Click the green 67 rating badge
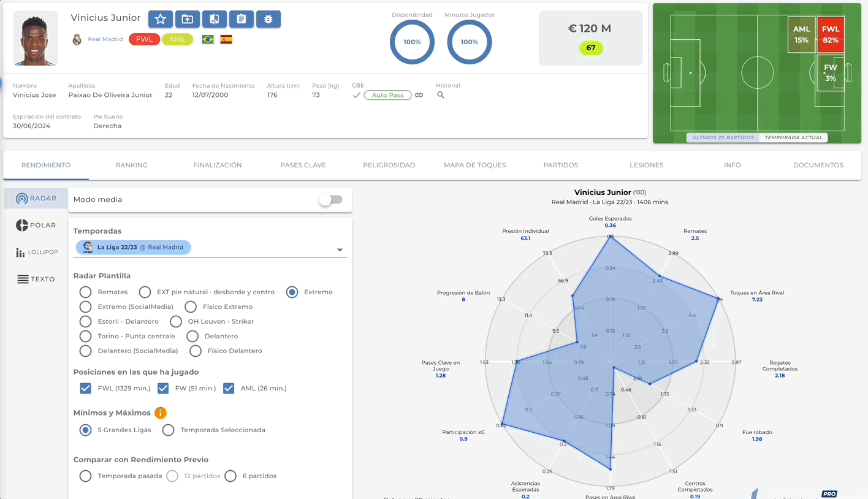868x499 pixels. 591,48
